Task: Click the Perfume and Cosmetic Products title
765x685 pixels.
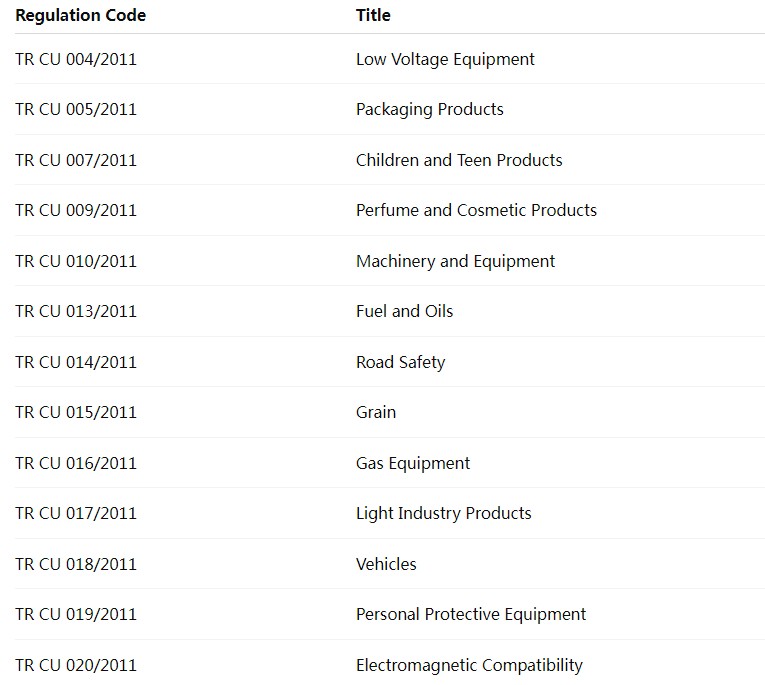Action: pos(476,210)
